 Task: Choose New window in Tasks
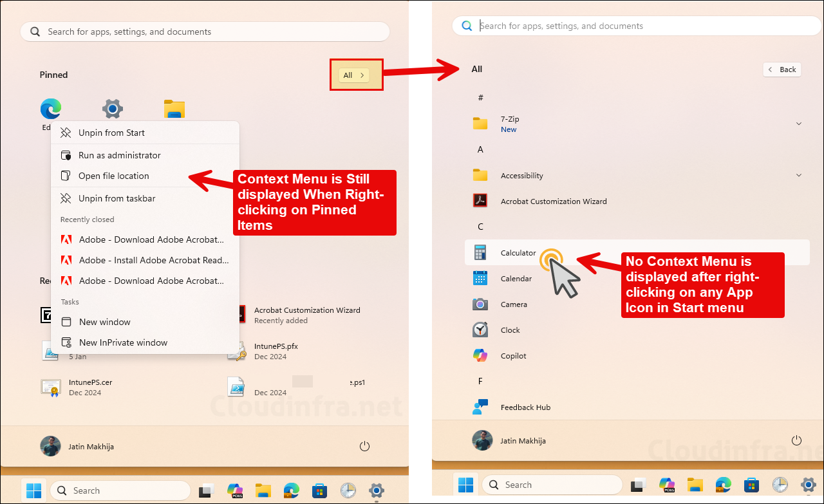tap(145, 322)
